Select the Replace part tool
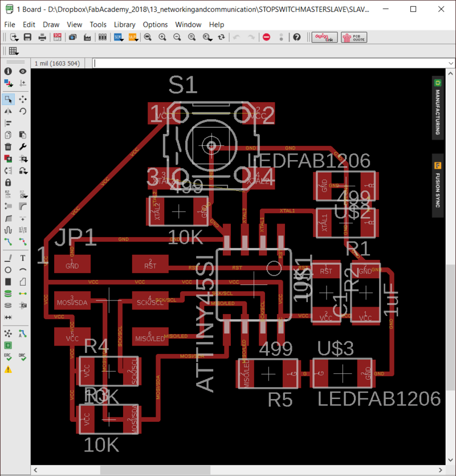The width and height of the screenshot is (456, 476). tap(8, 170)
